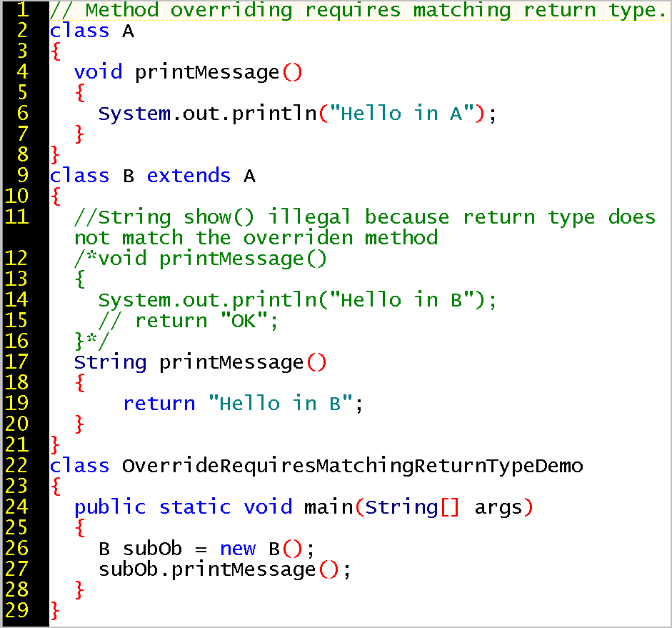The width and height of the screenshot is (672, 628).
Task: Click 'class B' on line 9
Action: point(92,176)
